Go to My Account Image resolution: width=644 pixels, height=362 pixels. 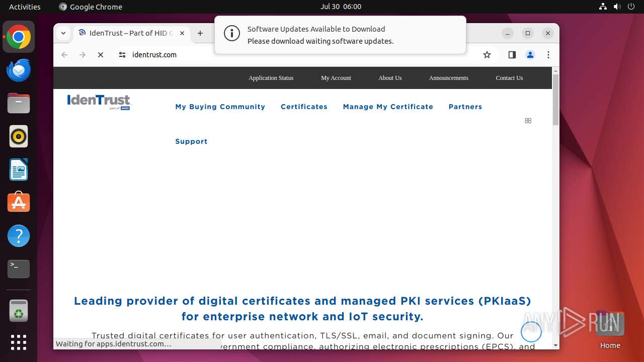[336, 78]
